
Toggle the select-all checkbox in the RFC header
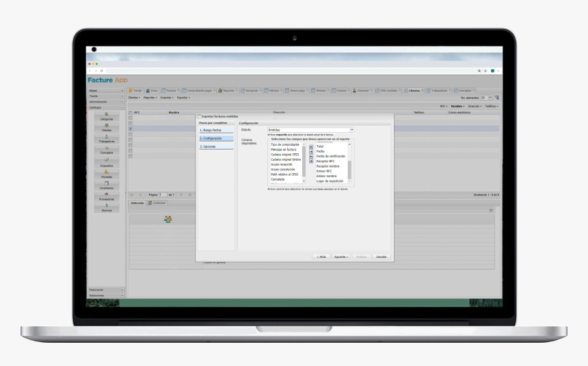tap(131, 112)
